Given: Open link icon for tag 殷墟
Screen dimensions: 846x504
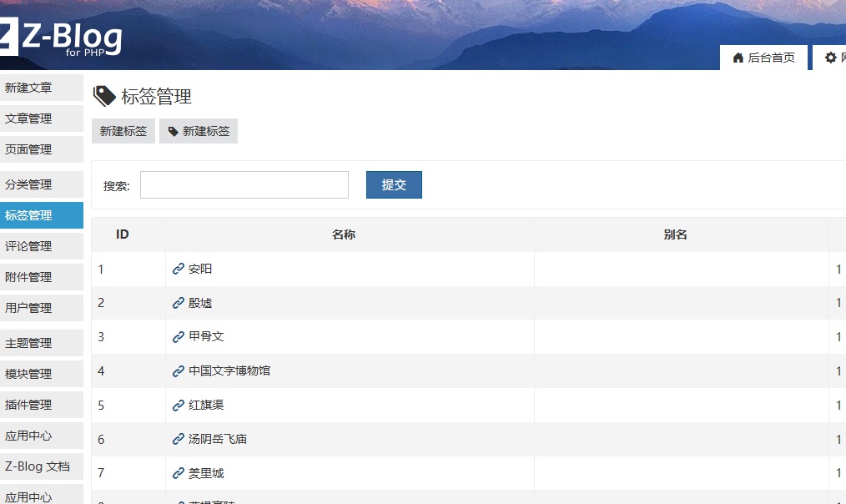Looking at the screenshot, I should (x=178, y=303).
